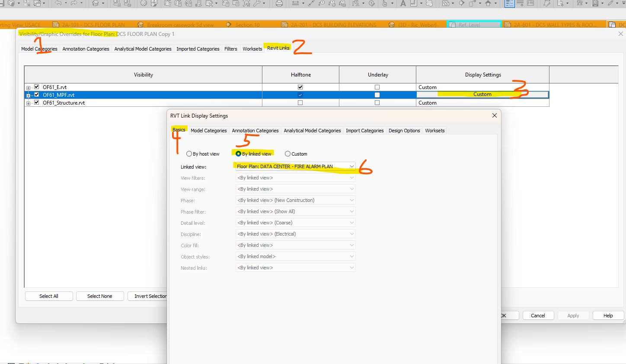Click the Apply button
Screen dimensions: 626x364
(x=573, y=316)
